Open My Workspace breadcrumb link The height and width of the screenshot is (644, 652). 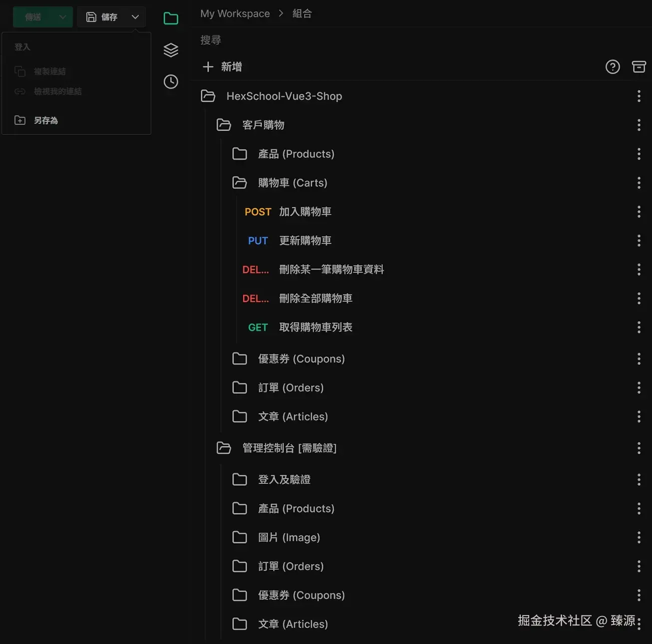pos(235,13)
